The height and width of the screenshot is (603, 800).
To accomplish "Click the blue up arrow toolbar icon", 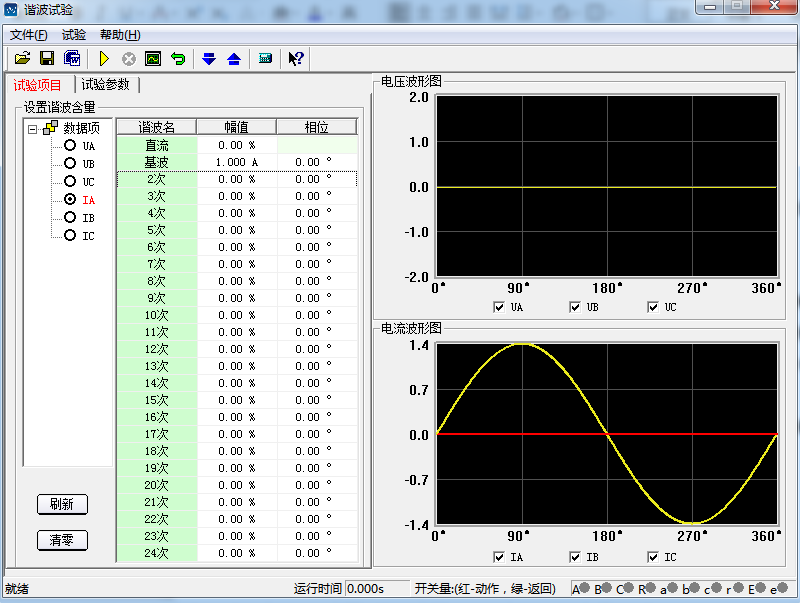I will [234, 58].
